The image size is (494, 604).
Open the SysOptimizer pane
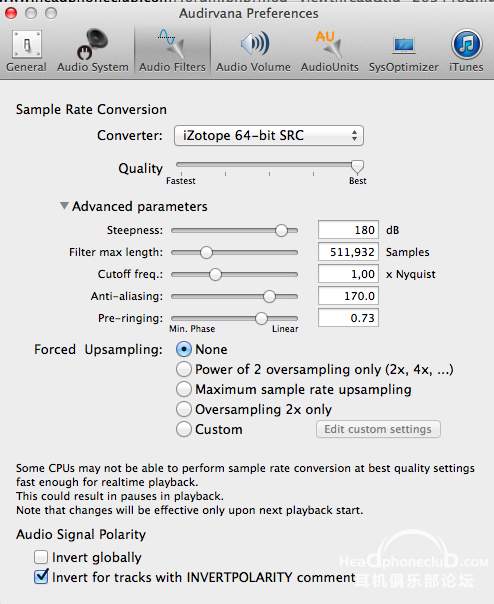pos(403,51)
